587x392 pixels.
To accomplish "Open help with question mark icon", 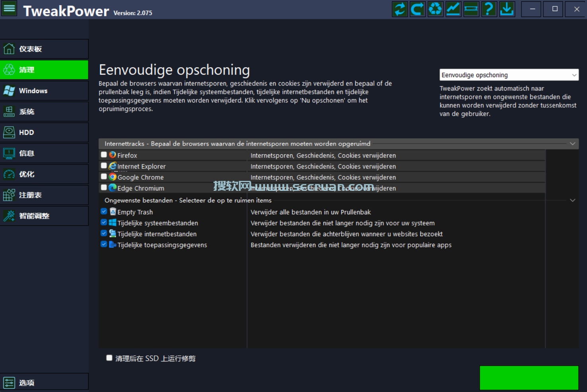I will (x=489, y=9).
